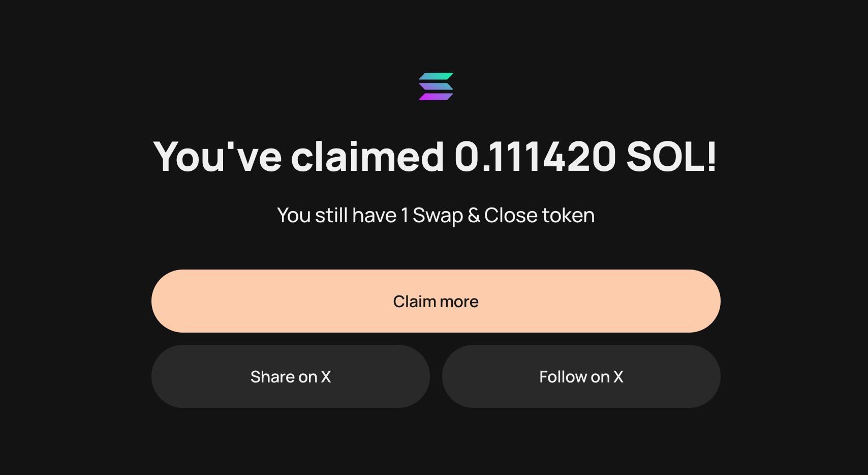Share your claim on X
This screenshot has height=475, width=868.
tap(291, 376)
